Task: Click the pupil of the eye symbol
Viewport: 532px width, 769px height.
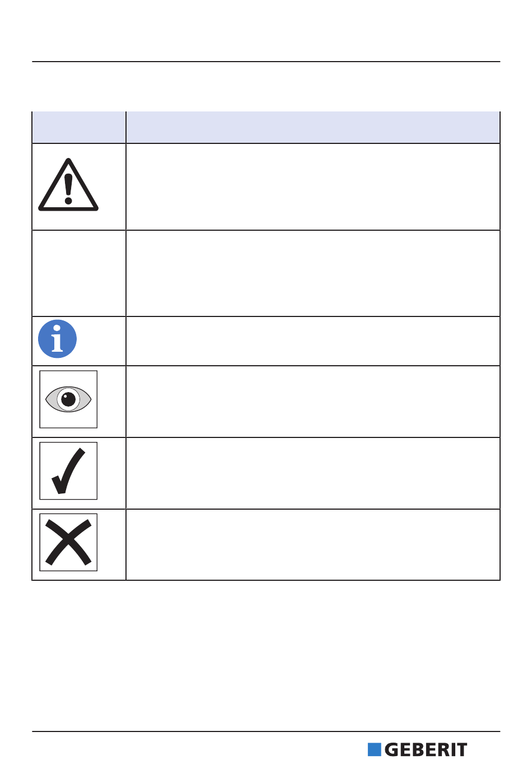Action: click(x=68, y=399)
